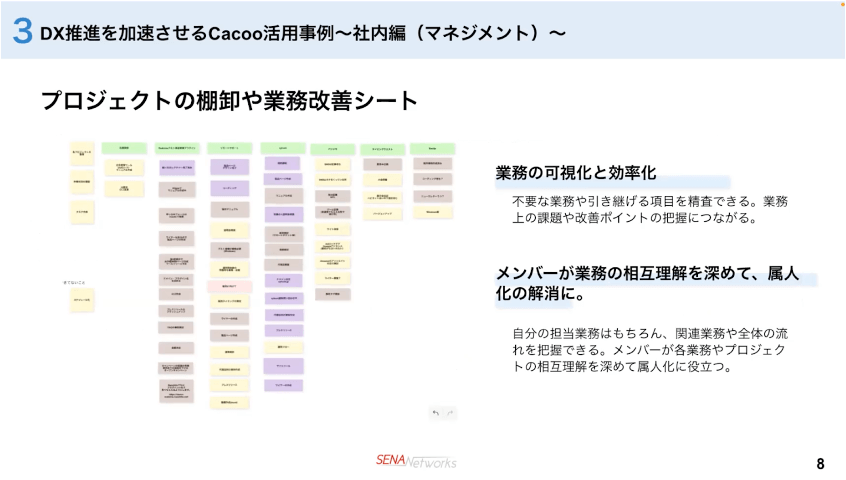Select the top yellow note in the far-left column
846x480 pixels.
pos(82,154)
